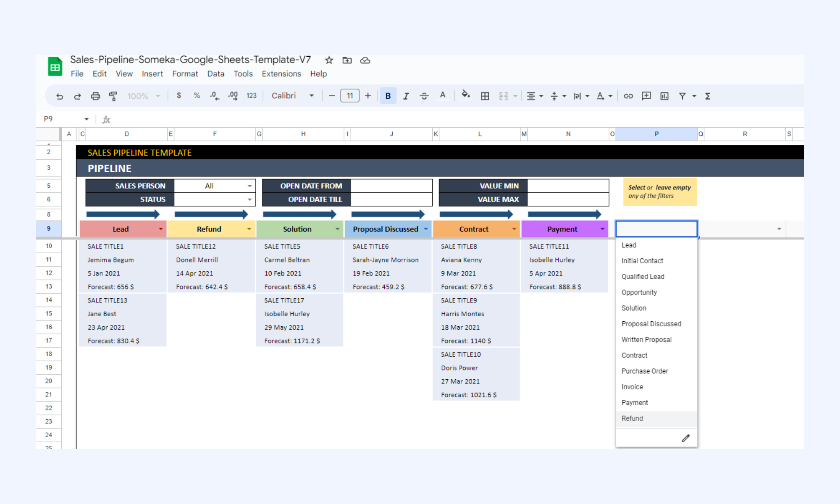
Task: Open text wrapping dropdown
Action: [x=581, y=96]
